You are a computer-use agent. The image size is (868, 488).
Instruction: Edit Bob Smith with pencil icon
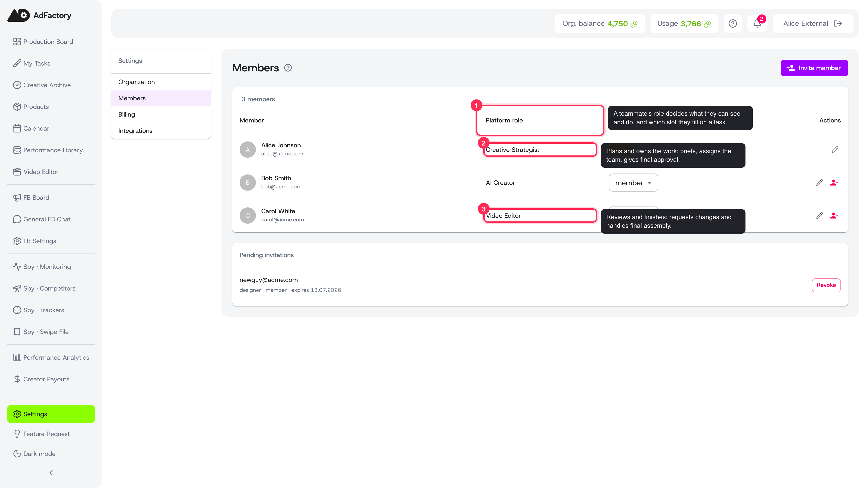point(819,183)
